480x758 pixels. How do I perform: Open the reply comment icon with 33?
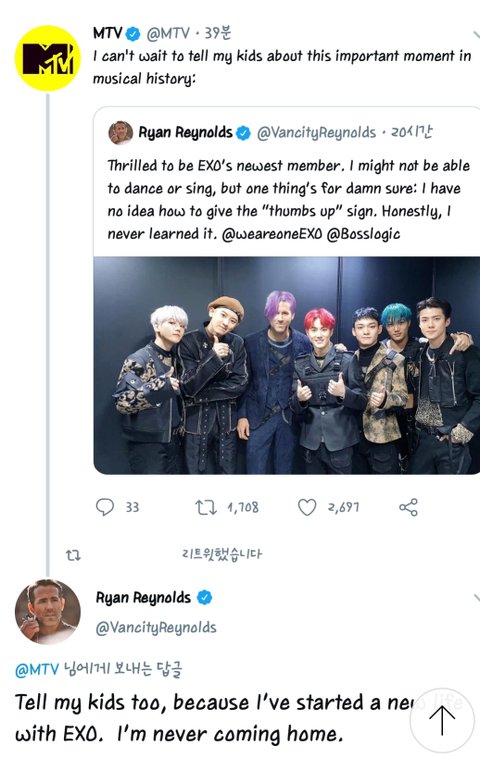(x=105, y=507)
